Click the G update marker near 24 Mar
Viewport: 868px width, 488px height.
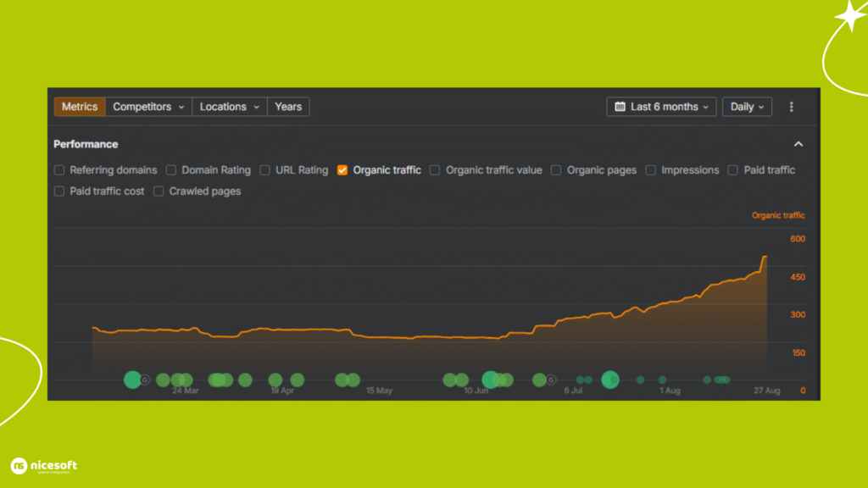(145, 380)
